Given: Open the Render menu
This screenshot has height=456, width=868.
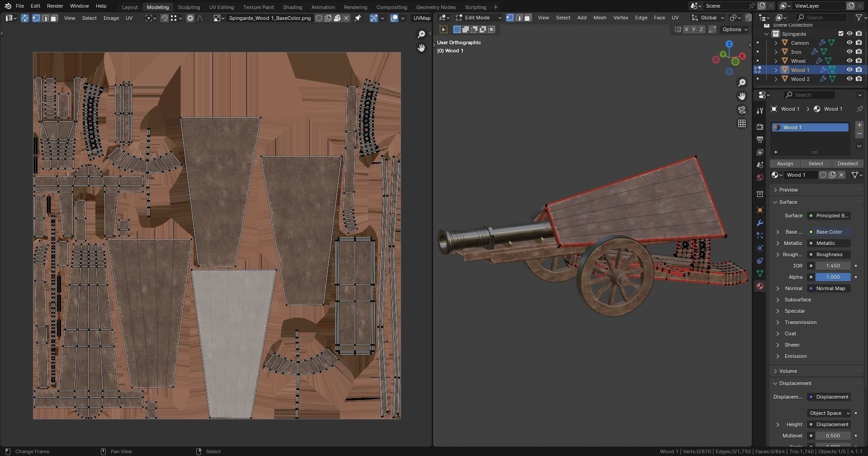Looking at the screenshot, I should click(x=55, y=6).
